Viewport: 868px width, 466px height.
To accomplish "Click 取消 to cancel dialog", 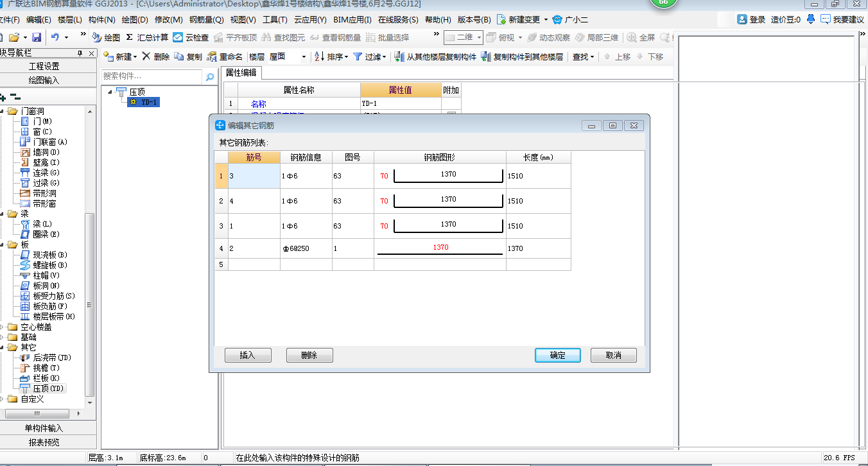I will pyautogui.click(x=614, y=355).
